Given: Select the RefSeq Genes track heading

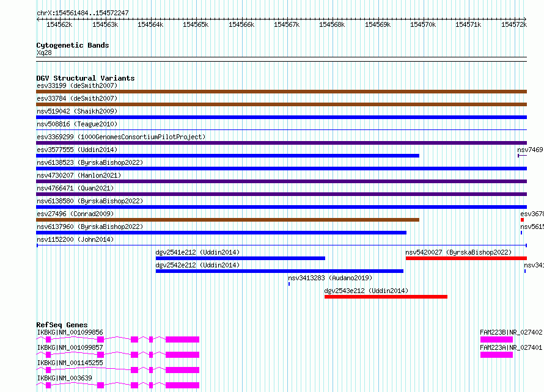Looking at the screenshot, I should 62,325.
